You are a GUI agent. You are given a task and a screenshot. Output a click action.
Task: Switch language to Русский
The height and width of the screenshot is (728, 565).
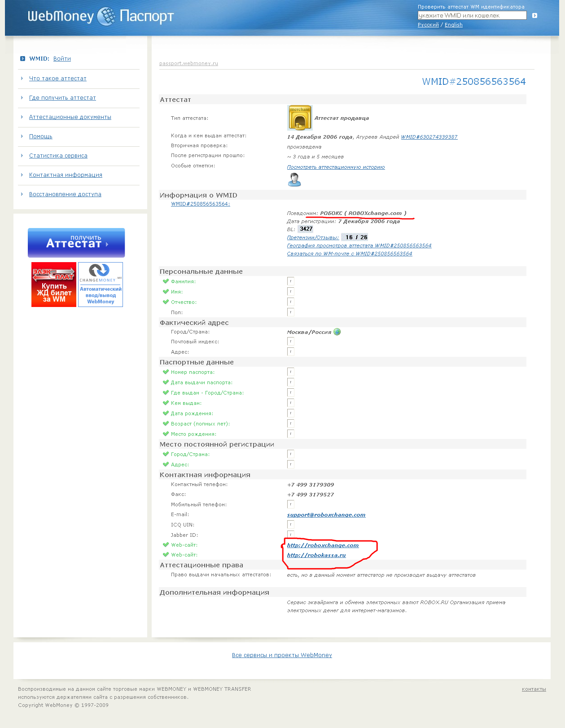(428, 25)
